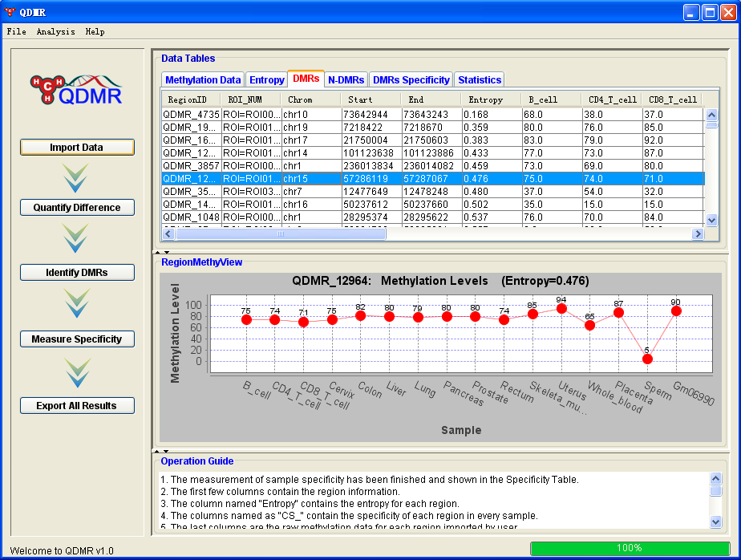Image resolution: width=741 pixels, height=560 pixels.
Task: Open the File menu
Action: coord(17,31)
